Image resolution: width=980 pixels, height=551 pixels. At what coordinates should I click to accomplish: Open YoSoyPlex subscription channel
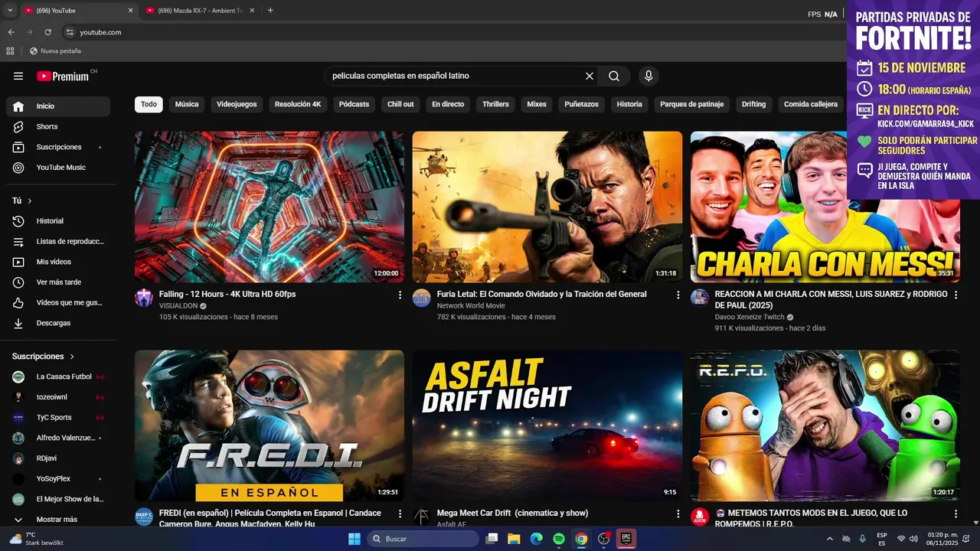pos(58,479)
